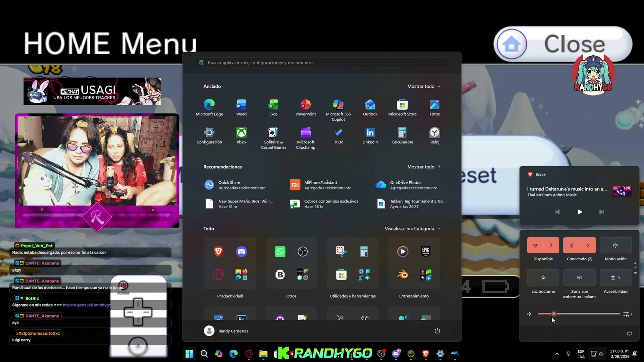Click the Start menu power button
The height and width of the screenshot is (362, 644).
tap(437, 331)
